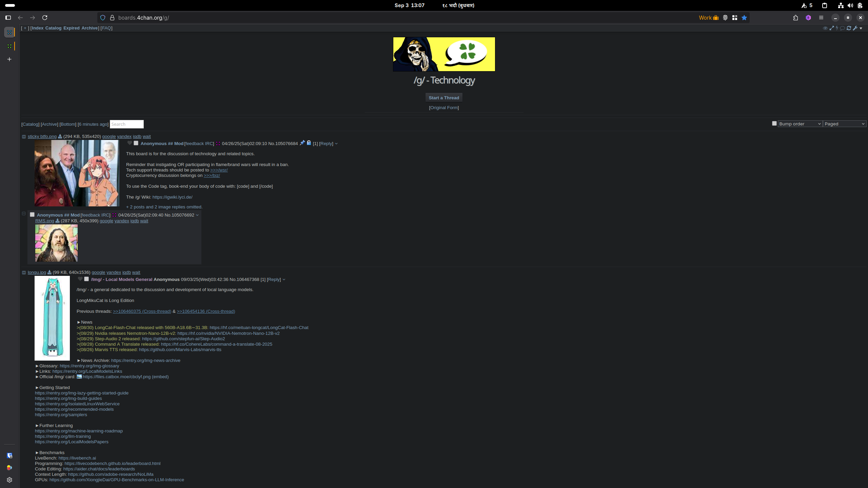Viewport: 868px width, 488px height.
Task: Open FAQ in top navigation
Action: (106, 28)
